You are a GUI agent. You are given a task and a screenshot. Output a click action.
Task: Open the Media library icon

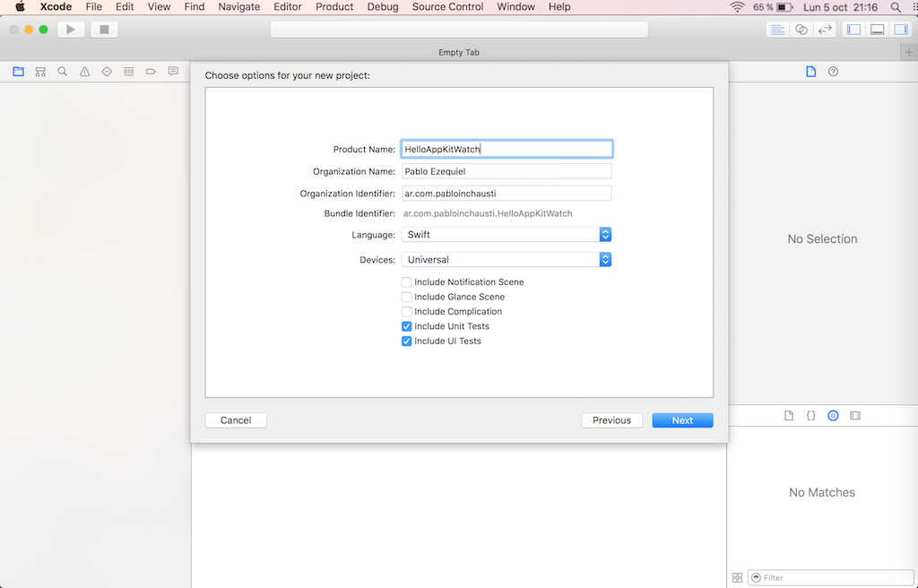point(855,415)
